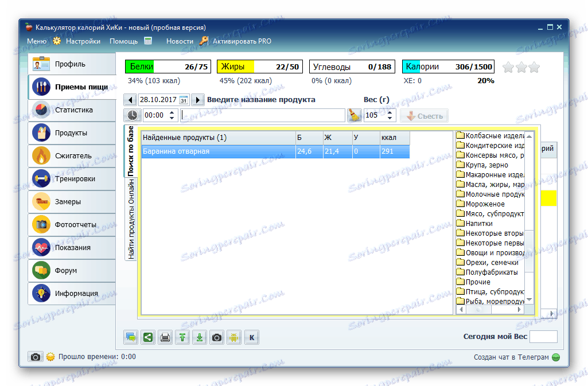Go to previous day arrow

tap(130, 100)
